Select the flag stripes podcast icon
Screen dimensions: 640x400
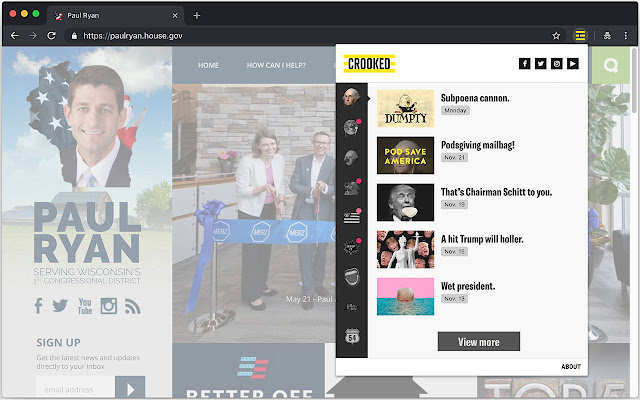[351, 217]
